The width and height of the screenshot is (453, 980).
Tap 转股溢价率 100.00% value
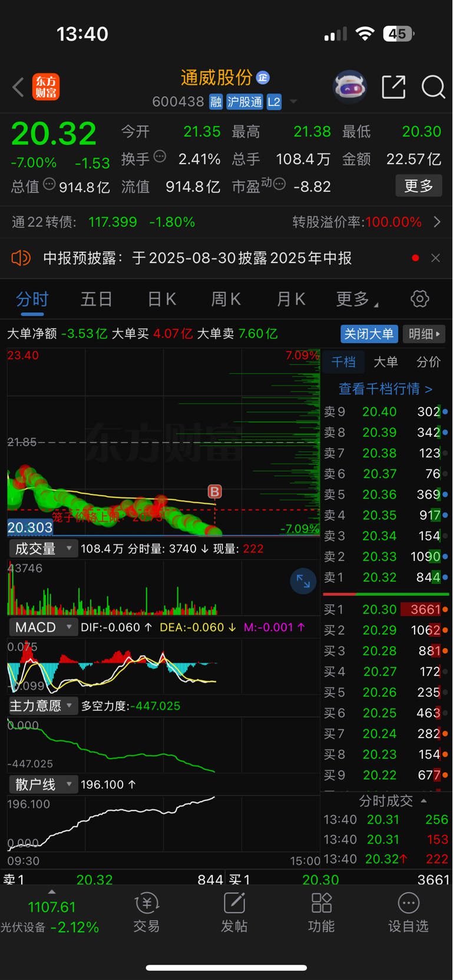coord(394,222)
